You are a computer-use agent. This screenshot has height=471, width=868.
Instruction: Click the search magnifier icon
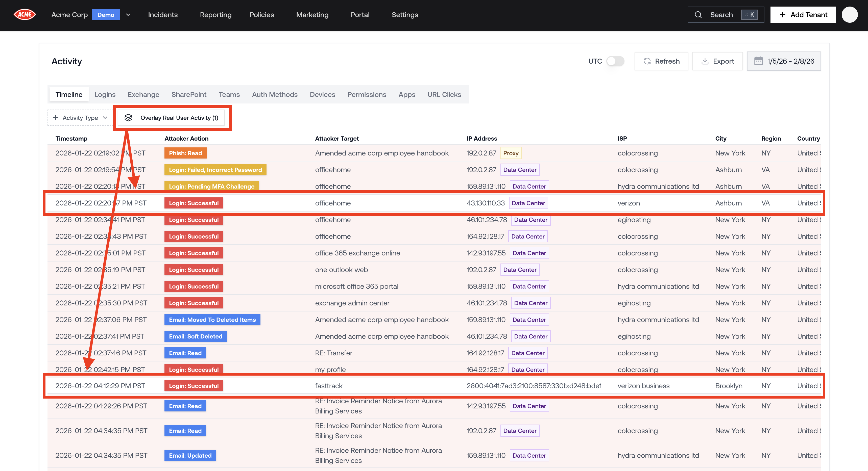click(698, 15)
